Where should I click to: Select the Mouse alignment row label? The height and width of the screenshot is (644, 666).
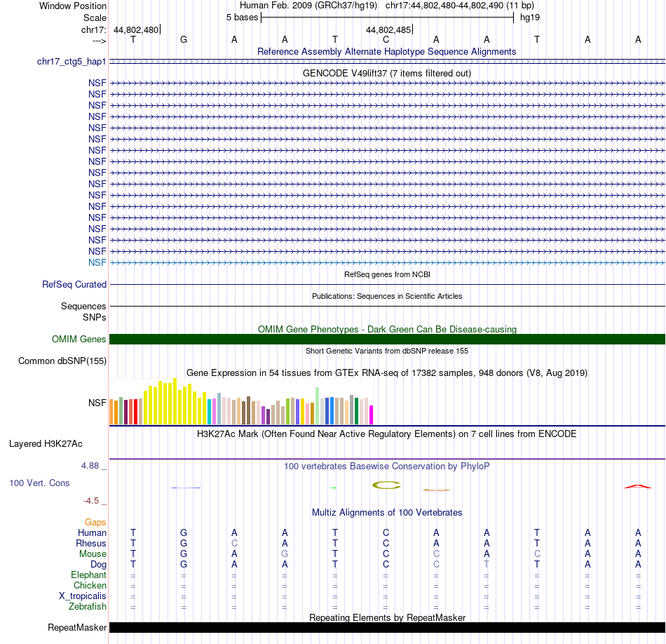coord(93,554)
